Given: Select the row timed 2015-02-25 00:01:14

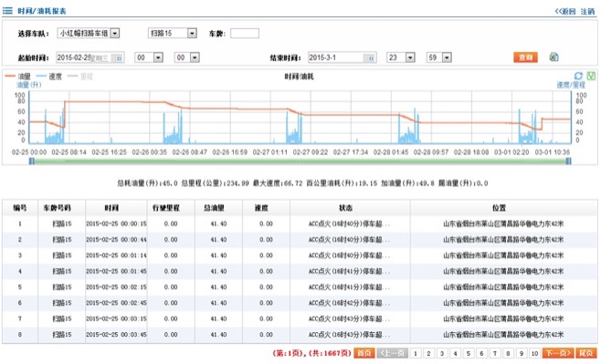Looking at the screenshot, I should (x=300, y=255).
